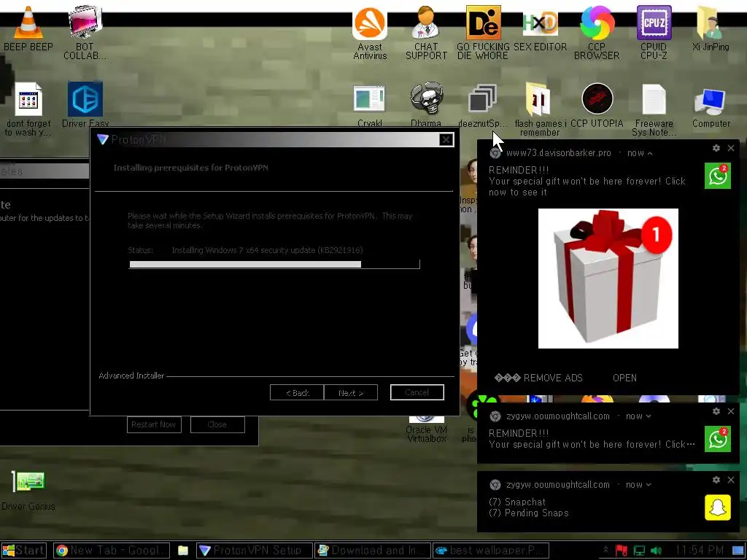Click the (7) Pending Snaps text
This screenshot has width=747, height=560.
(x=528, y=513)
